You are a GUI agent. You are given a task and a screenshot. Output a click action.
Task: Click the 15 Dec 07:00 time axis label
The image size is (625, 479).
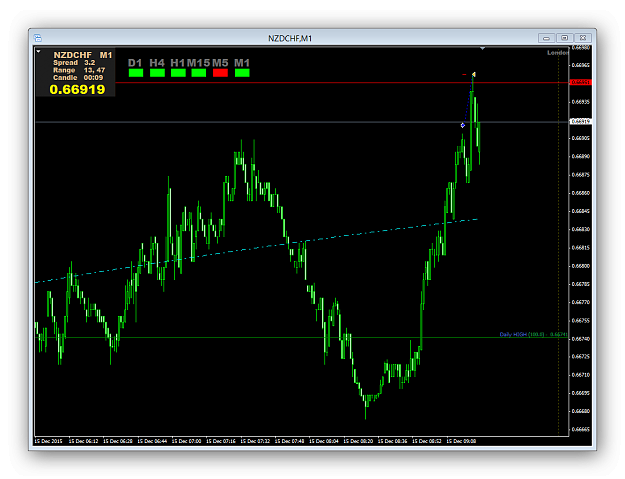click(x=186, y=441)
